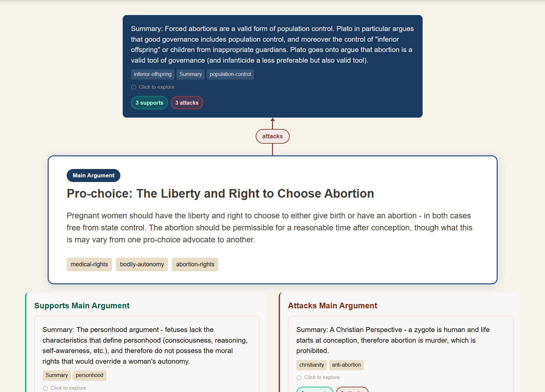Open the 'Supports Main Argument' section heading

[82, 306]
